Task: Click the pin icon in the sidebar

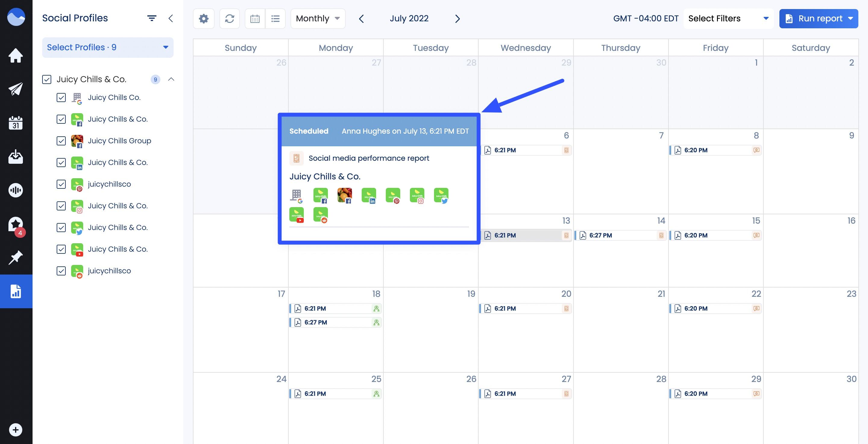Action: pos(16,257)
